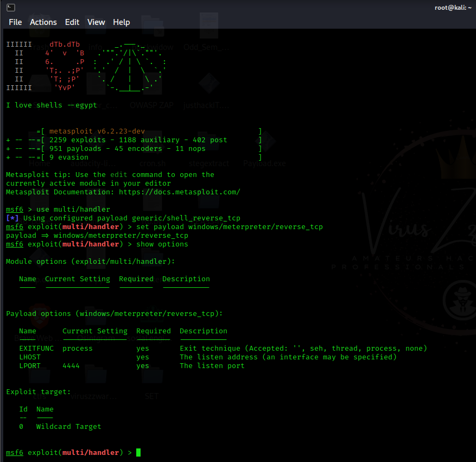Click the Metasploit ASCII art logo

pyautogui.click(x=87, y=65)
